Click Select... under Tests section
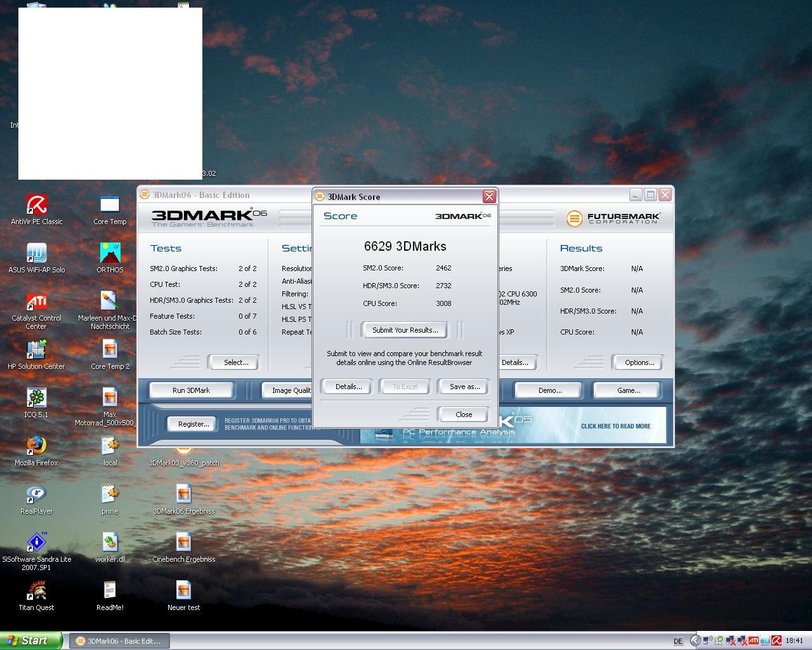This screenshot has height=650, width=812. click(235, 362)
